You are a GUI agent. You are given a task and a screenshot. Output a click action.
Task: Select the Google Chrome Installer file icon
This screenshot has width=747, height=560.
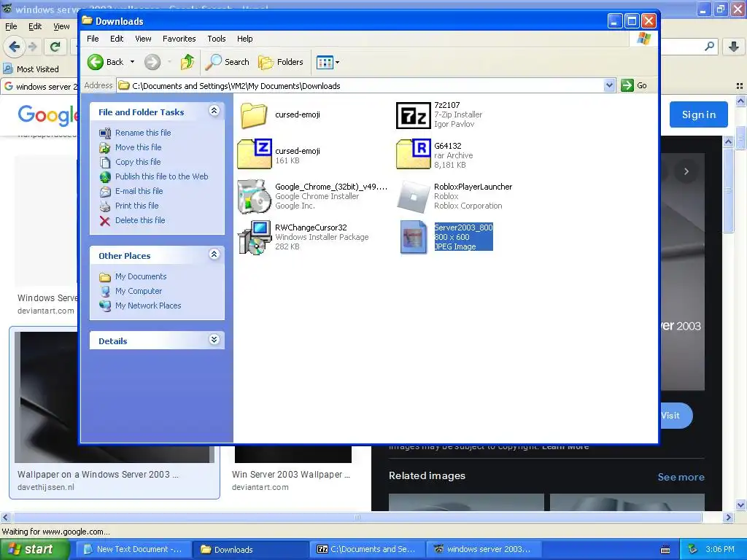pyautogui.click(x=254, y=196)
